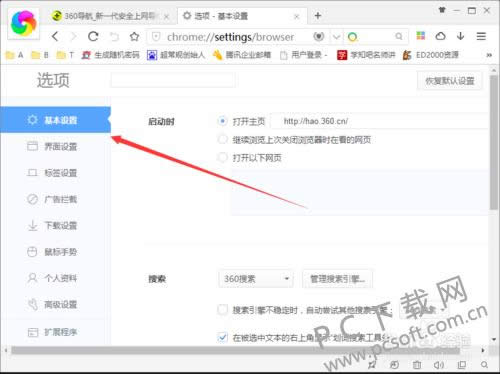Click the trash icon in status bar
Image resolution: width=500 pixels, height=374 pixels.
click(x=417, y=365)
